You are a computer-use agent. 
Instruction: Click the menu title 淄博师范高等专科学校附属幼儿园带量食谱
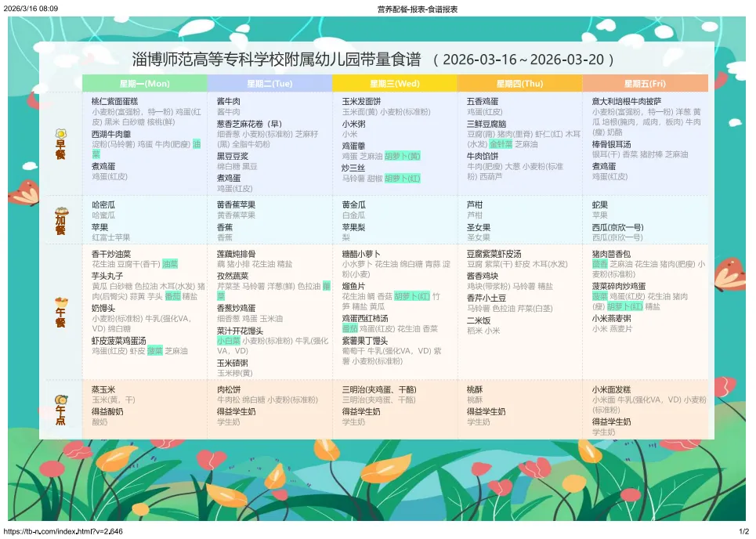(x=277, y=60)
